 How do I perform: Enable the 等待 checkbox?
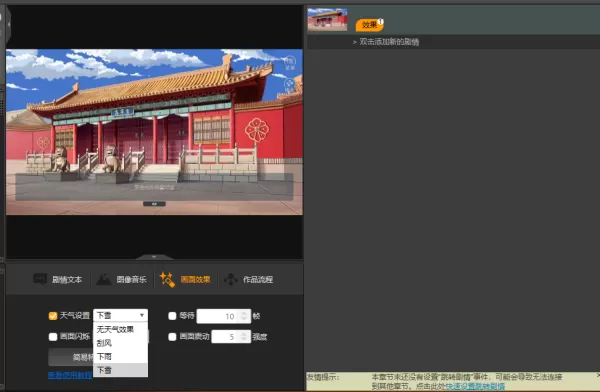[172, 316]
